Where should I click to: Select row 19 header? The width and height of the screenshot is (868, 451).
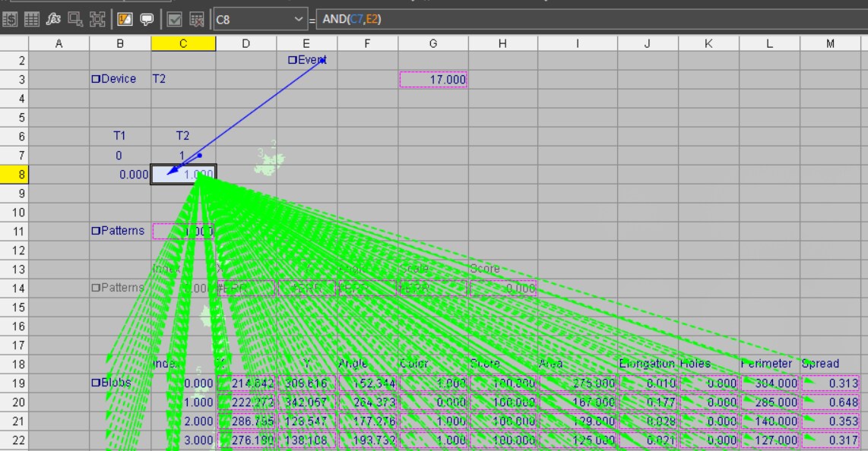14,383
